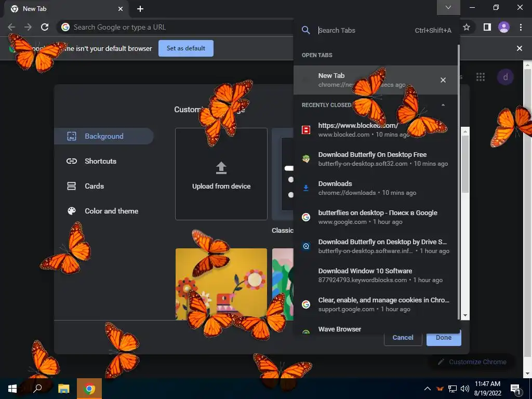This screenshot has height=399, width=532.
Task: Close the New Tab browser tab
Action: pyautogui.click(x=121, y=9)
